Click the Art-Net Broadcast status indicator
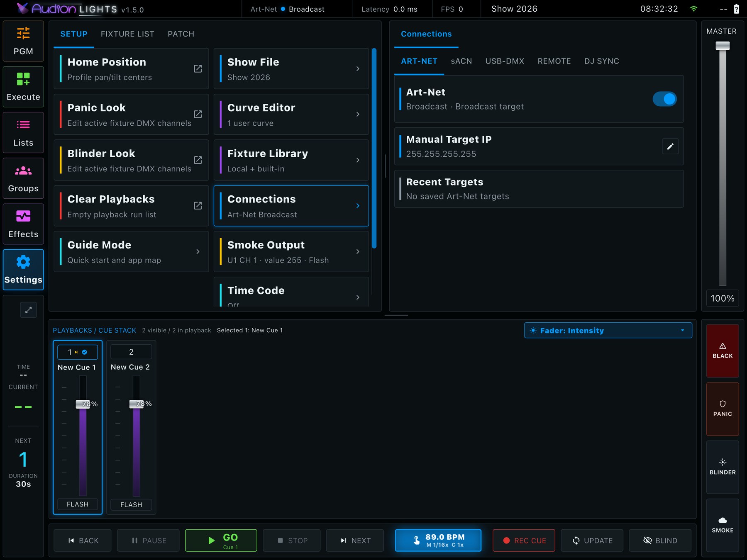 [x=288, y=9]
